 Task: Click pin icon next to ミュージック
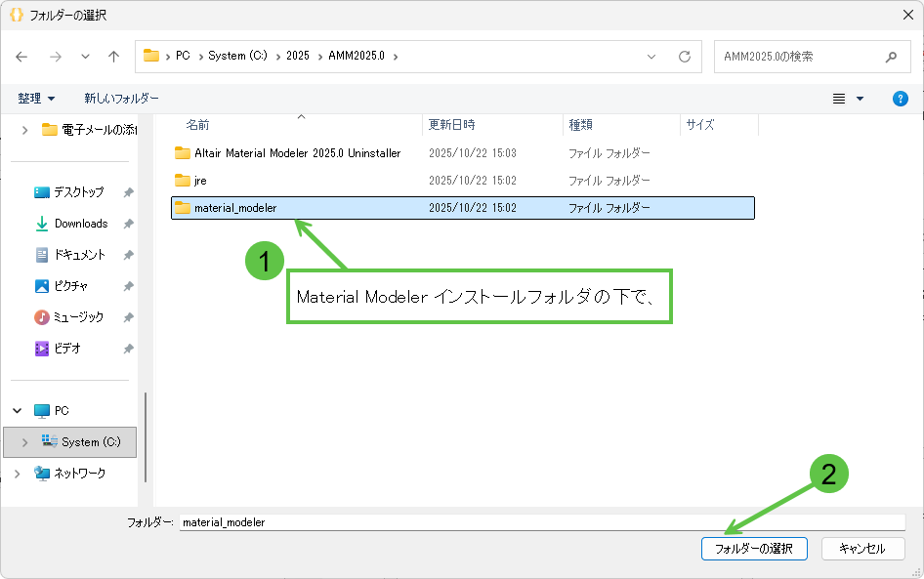pos(128,317)
